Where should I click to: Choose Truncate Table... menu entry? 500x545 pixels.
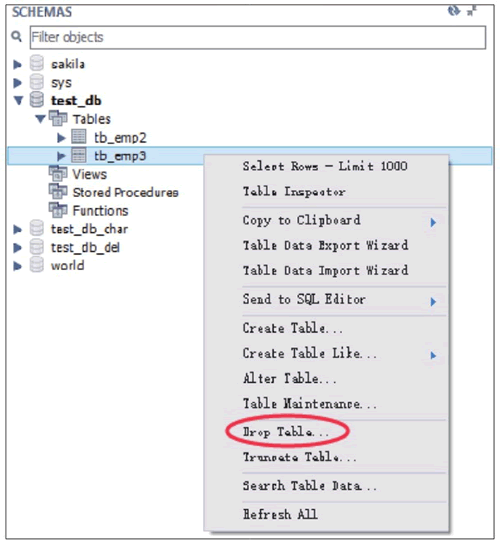click(300, 457)
